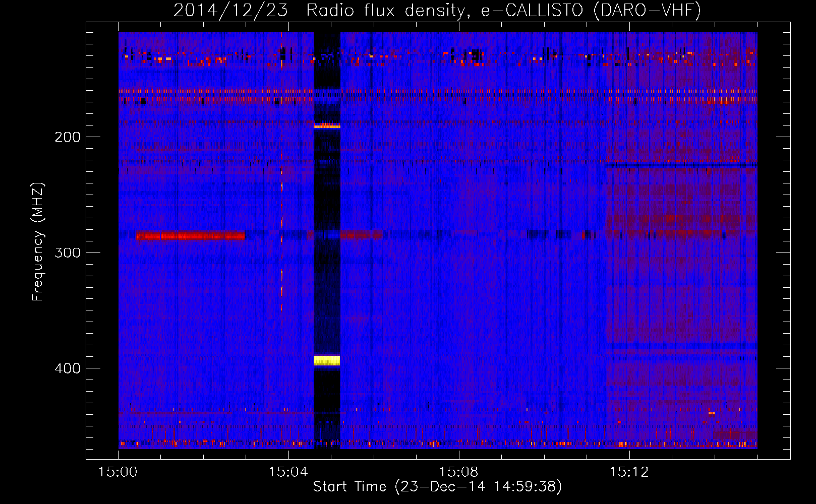The width and height of the screenshot is (816, 504).
Task: Click the bright yellow band near 395 MHz
Action: click(327, 360)
